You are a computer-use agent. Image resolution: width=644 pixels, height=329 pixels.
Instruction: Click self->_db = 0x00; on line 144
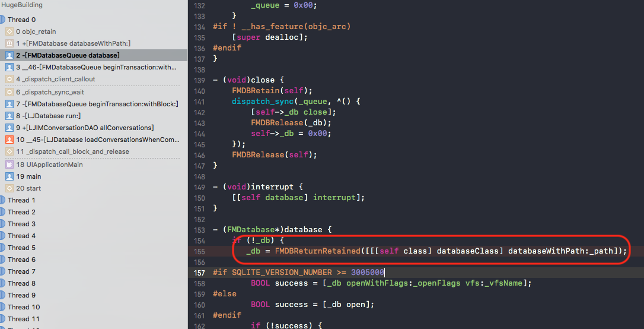pos(291,133)
